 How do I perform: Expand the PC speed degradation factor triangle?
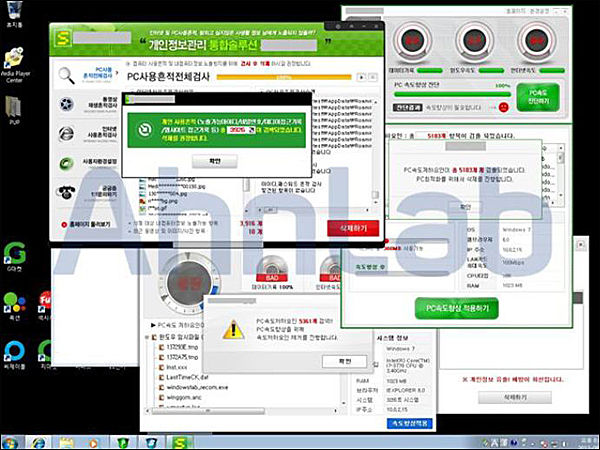153,325
